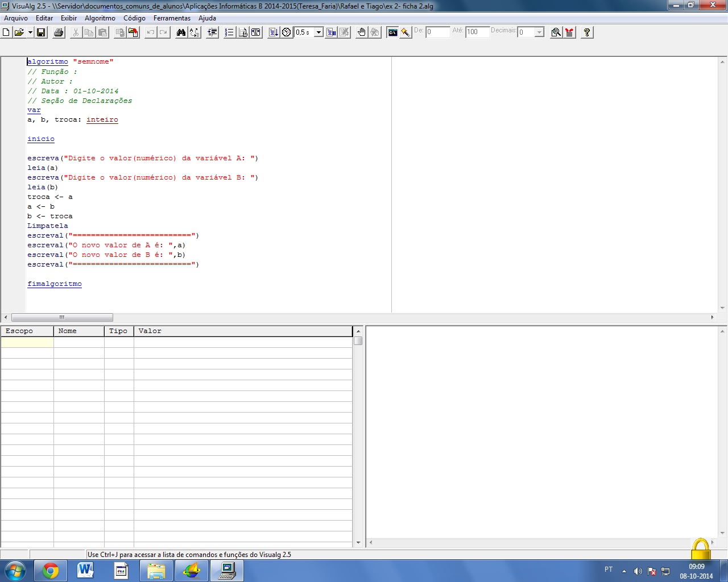Open Google Chrome from the taskbar
This screenshot has width=728, height=582.
click(x=51, y=571)
